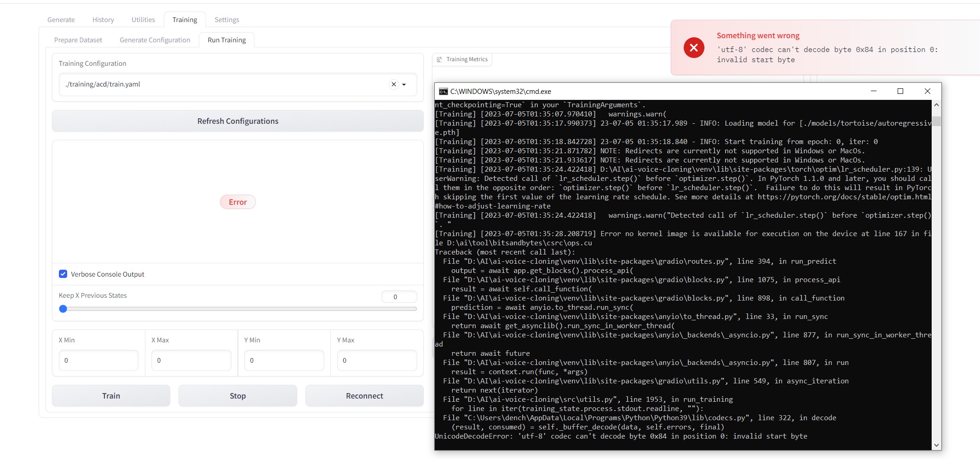Open the Utilities tab
The image size is (980, 463).
(143, 20)
